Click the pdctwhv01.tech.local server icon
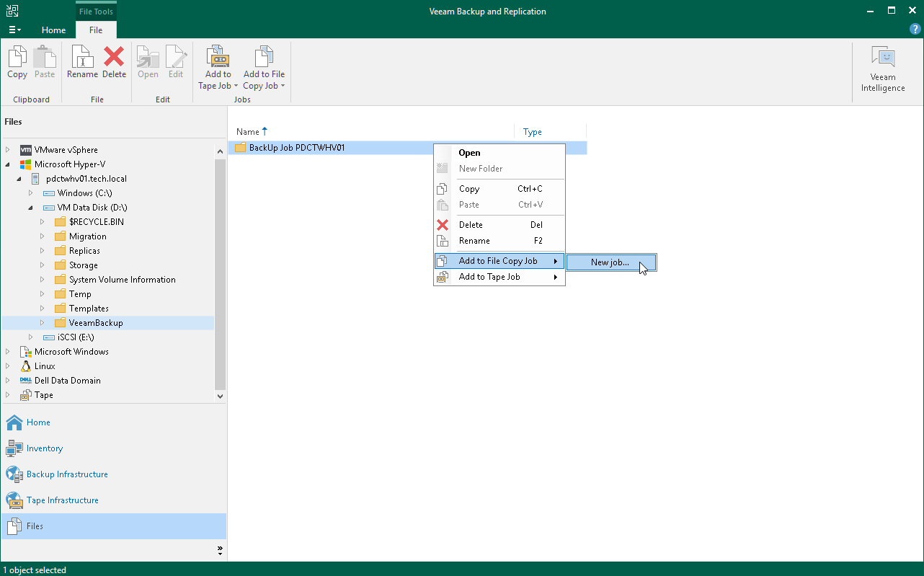 click(37, 179)
